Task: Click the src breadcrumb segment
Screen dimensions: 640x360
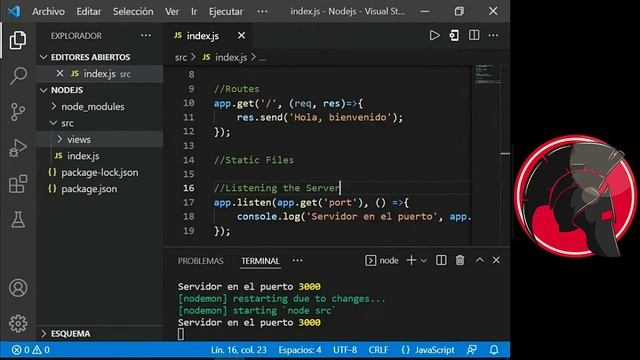Action: 181,58
